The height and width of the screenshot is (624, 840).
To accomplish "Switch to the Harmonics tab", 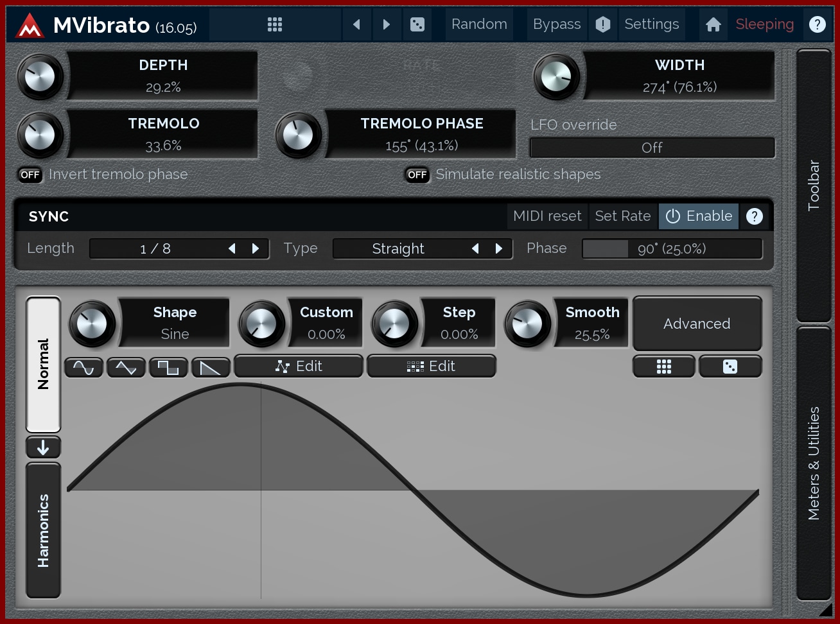I will pos(43,530).
